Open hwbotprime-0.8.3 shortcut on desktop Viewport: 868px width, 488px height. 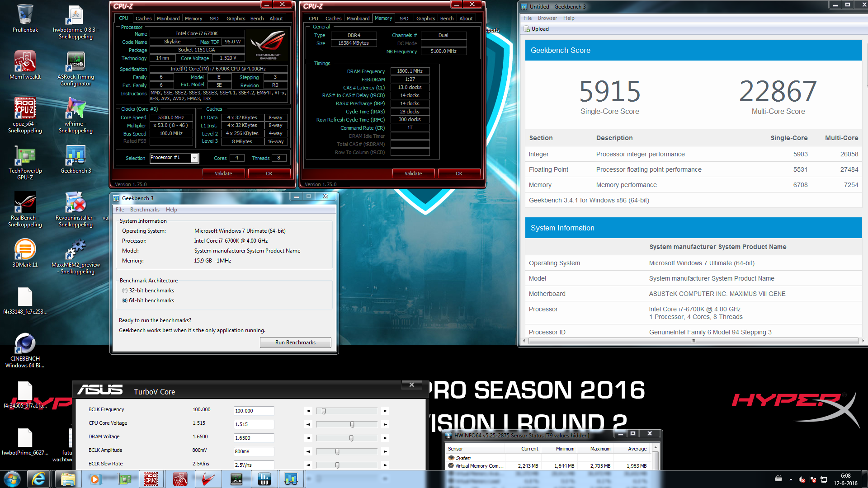(x=75, y=22)
